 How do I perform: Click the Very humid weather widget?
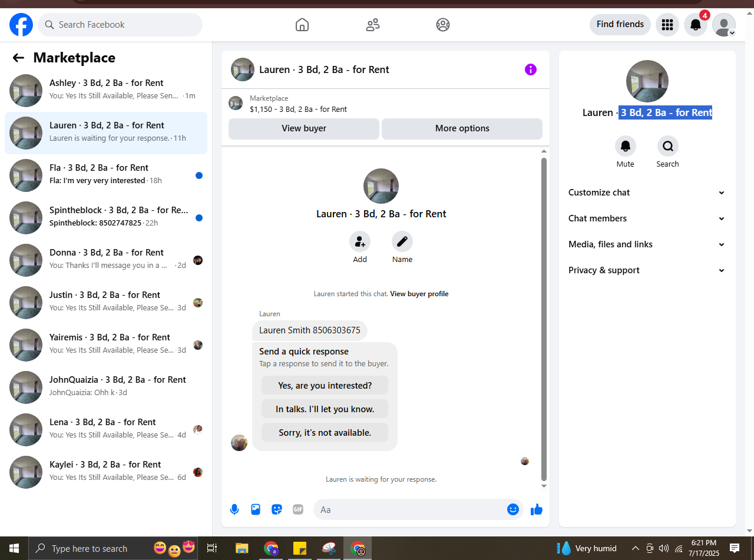coord(587,548)
